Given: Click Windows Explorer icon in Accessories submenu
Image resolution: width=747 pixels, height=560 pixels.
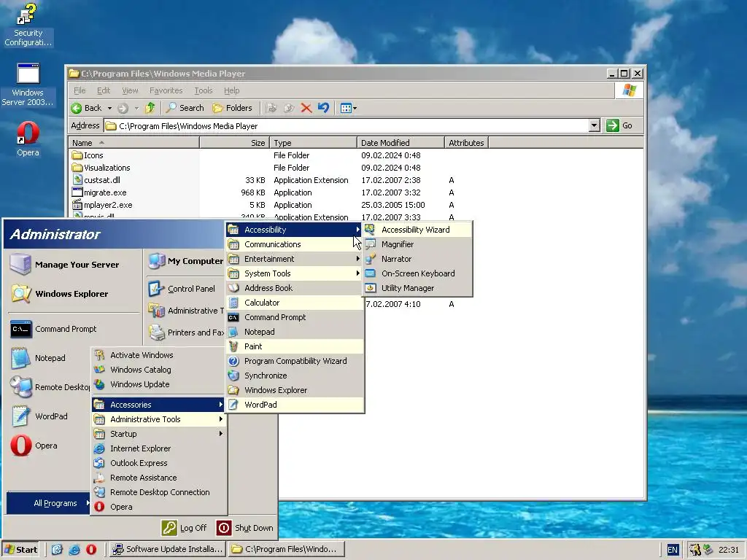Looking at the screenshot, I should coord(233,390).
